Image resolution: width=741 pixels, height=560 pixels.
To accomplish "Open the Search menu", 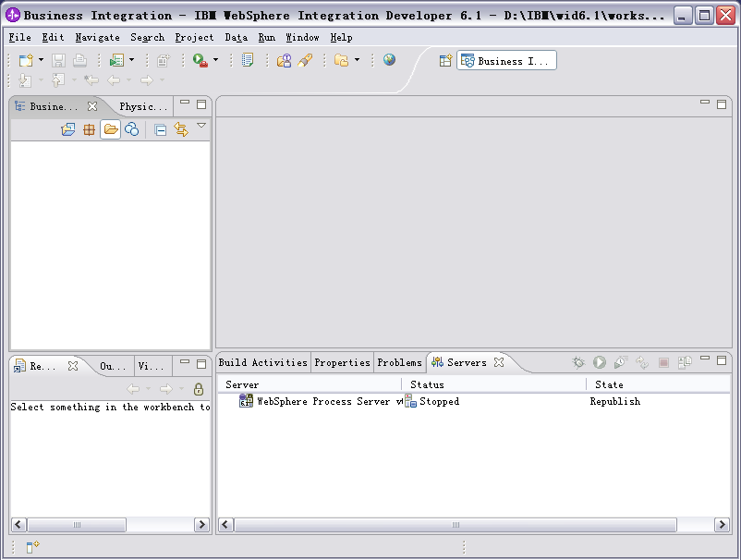I will click(148, 37).
